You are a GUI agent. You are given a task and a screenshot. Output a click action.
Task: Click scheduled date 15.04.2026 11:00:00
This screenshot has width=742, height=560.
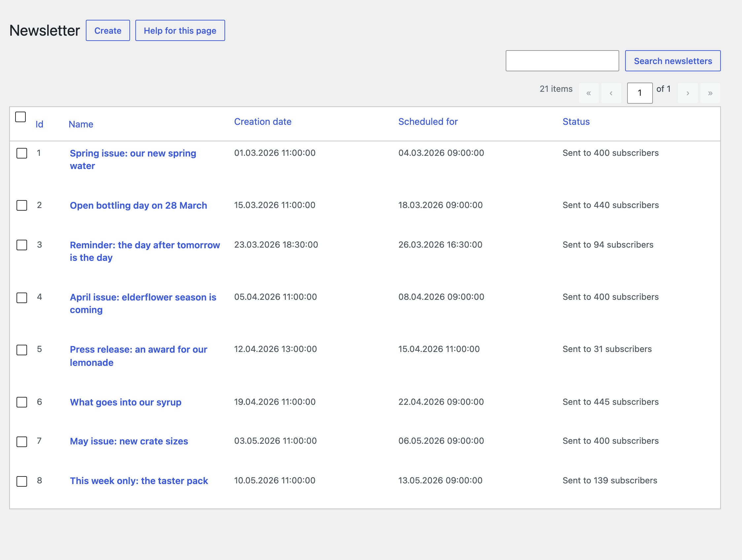coord(439,349)
